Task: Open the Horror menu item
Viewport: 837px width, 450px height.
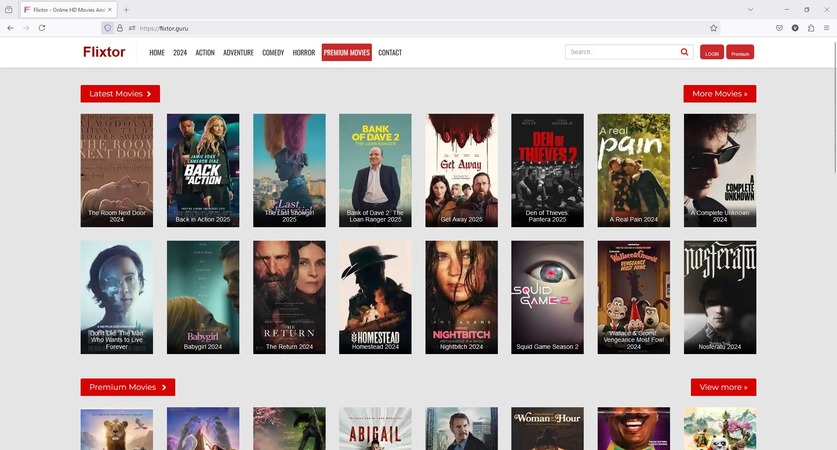Action: coord(303,53)
